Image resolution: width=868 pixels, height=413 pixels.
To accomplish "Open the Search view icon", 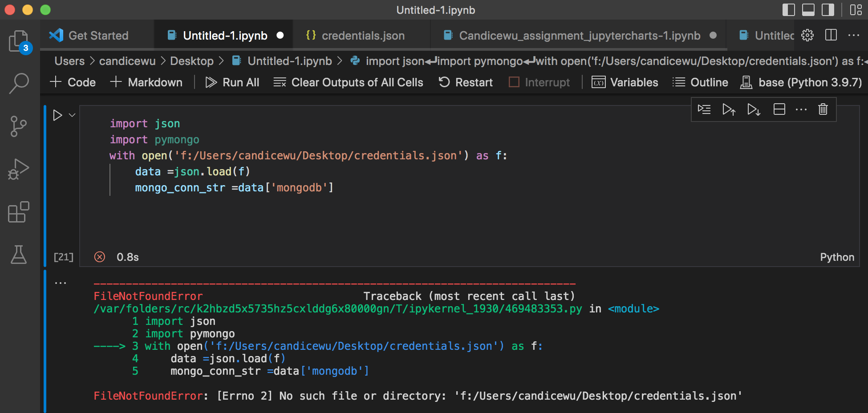I will pyautogui.click(x=19, y=83).
